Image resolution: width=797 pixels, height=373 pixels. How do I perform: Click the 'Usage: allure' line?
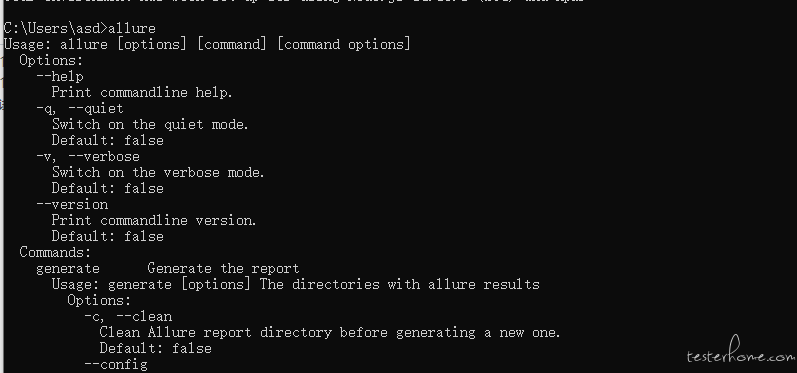[x=207, y=44]
